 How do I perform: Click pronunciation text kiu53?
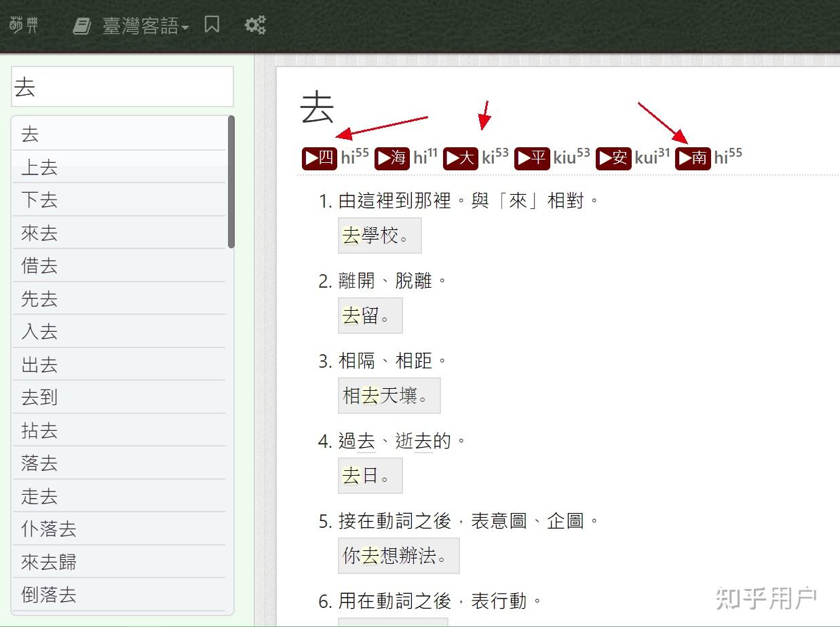pos(571,157)
